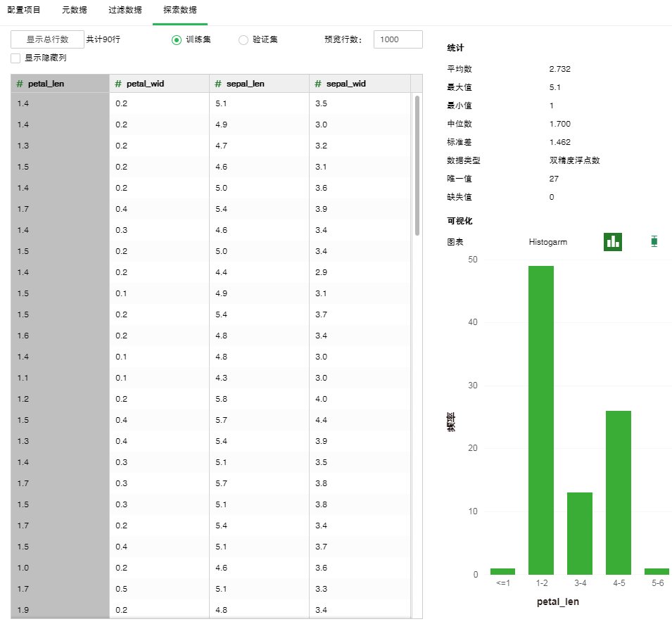Switch to the box plot chart icon

(x=654, y=241)
